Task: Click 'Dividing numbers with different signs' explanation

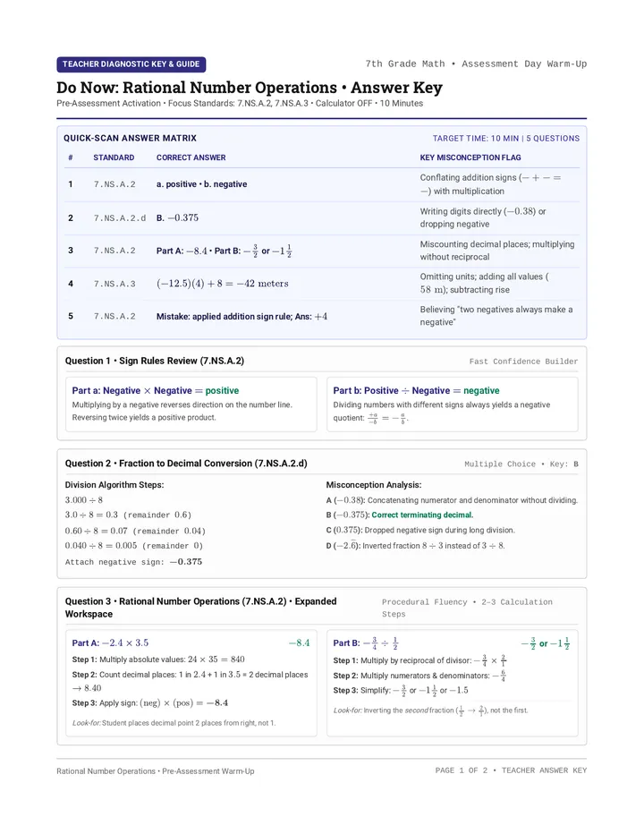Action: tap(441, 412)
